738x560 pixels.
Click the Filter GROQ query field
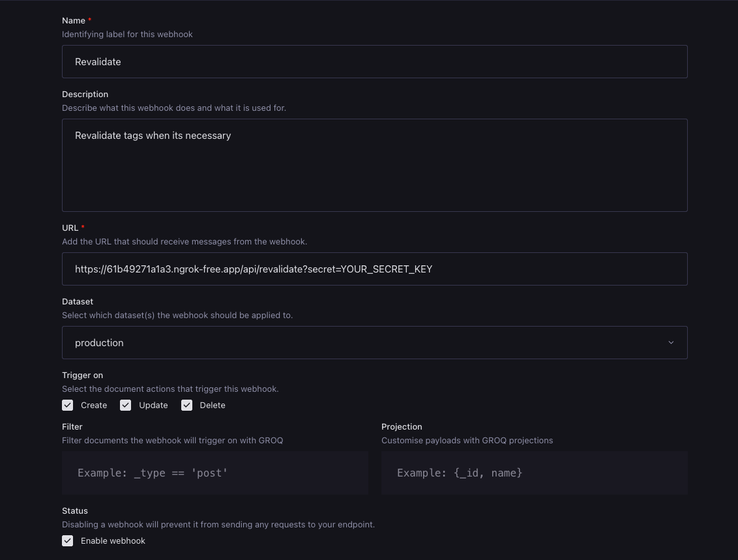pos(215,473)
